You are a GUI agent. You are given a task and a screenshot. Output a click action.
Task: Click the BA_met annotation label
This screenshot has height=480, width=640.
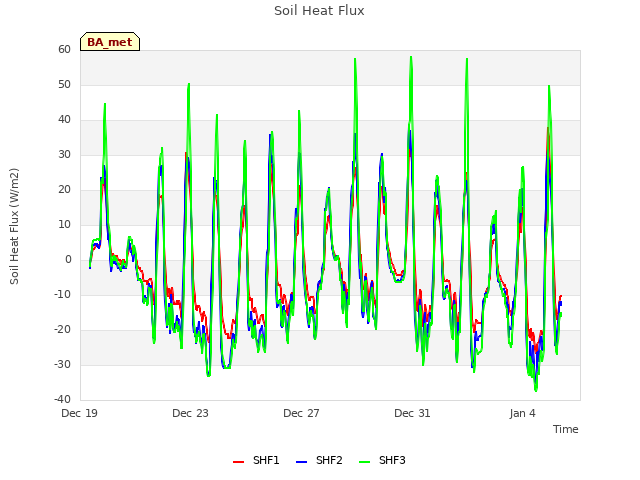(110, 42)
